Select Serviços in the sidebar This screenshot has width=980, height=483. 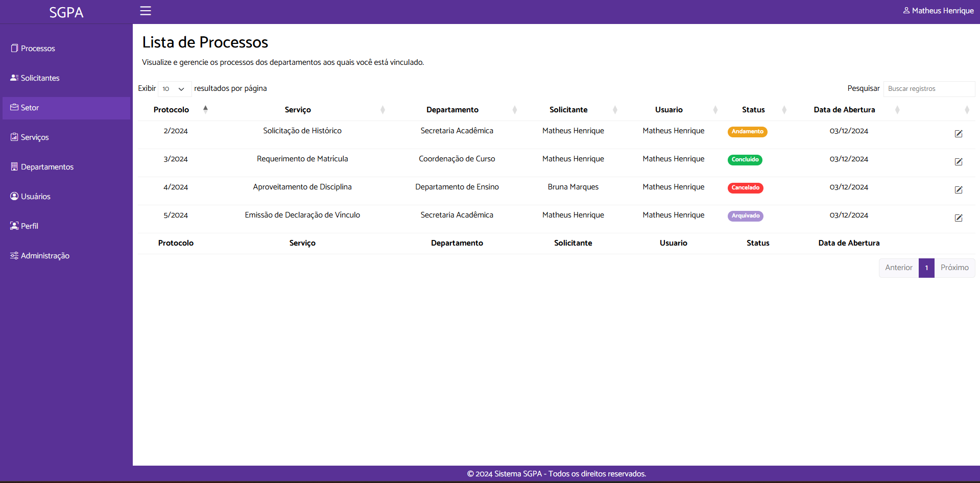pos(35,137)
